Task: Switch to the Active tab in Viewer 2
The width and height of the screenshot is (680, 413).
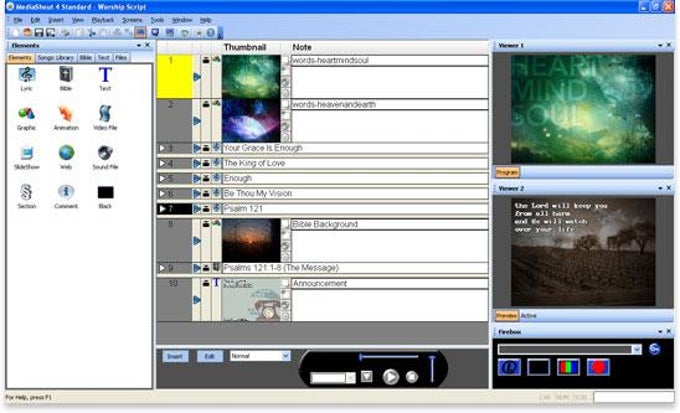Action: click(529, 316)
